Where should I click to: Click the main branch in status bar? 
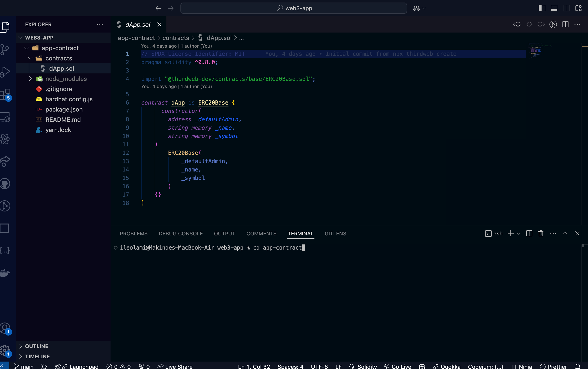point(24,366)
